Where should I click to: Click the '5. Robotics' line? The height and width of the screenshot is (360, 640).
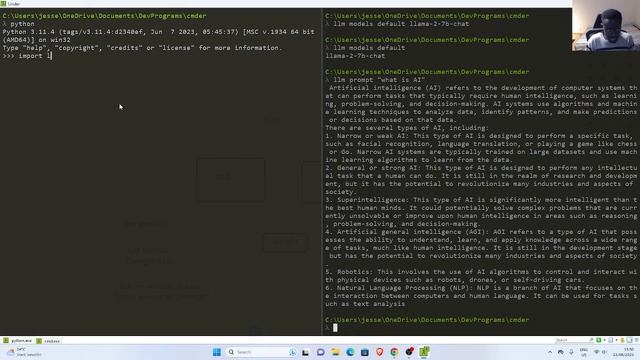pos(481,272)
